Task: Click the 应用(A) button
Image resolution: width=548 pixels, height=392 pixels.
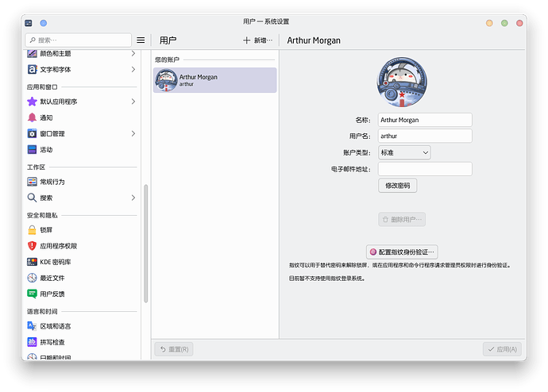Action: [502, 349]
